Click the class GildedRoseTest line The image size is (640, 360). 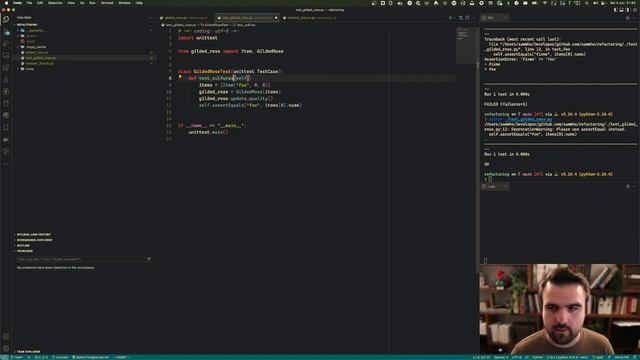click(x=230, y=71)
